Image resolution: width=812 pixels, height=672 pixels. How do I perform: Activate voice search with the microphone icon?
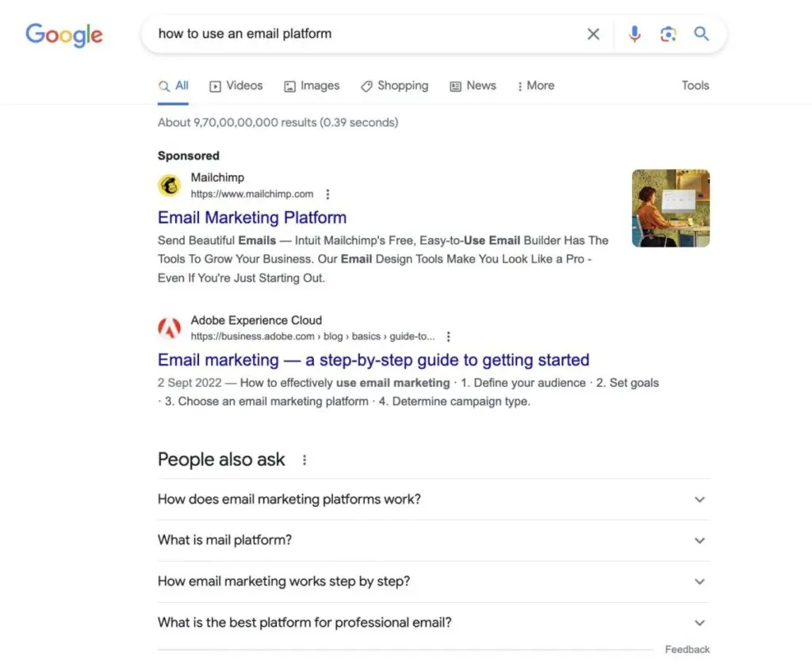[634, 34]
